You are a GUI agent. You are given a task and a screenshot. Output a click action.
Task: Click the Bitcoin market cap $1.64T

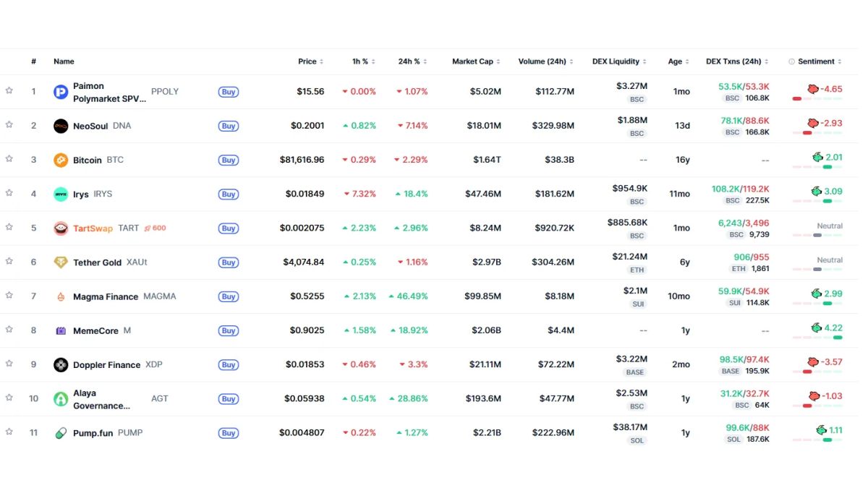[487, 160]
